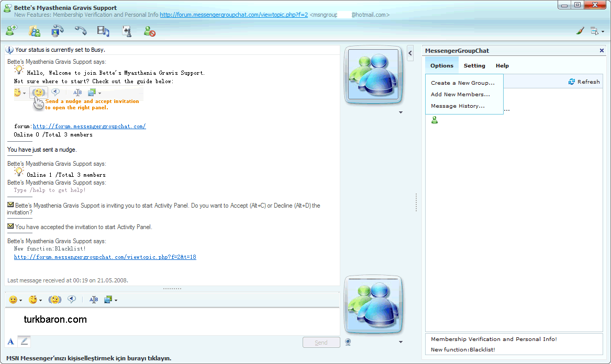The height and width of the screenshot is (364, 611).
Task: Open the media film and music icon
Action: [103, 31]
